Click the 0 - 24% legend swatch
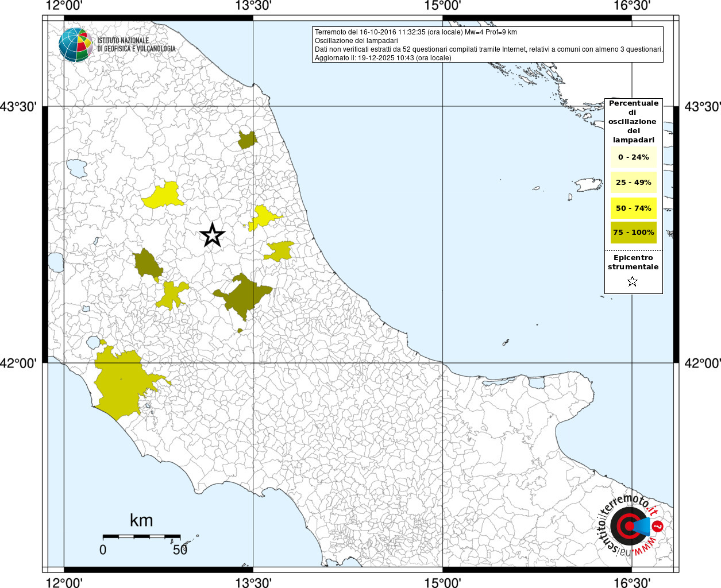The height and width of the screenshot is (588, 721). click(633, 157)
